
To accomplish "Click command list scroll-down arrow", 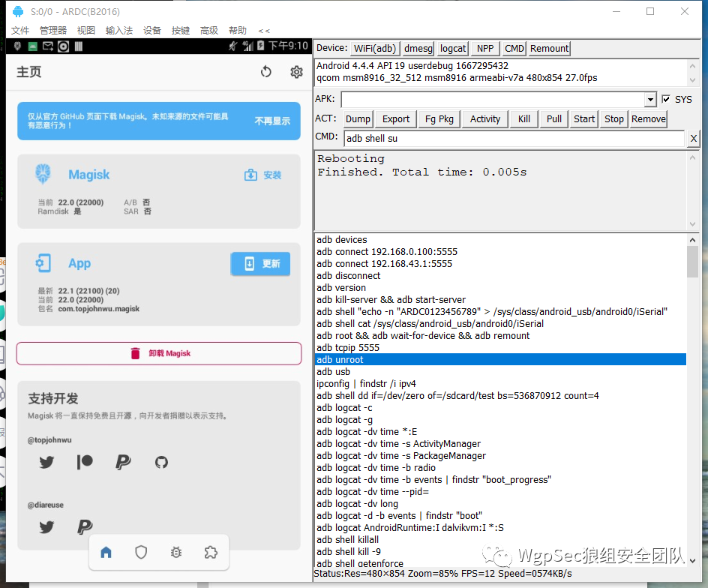I will 692,560.
